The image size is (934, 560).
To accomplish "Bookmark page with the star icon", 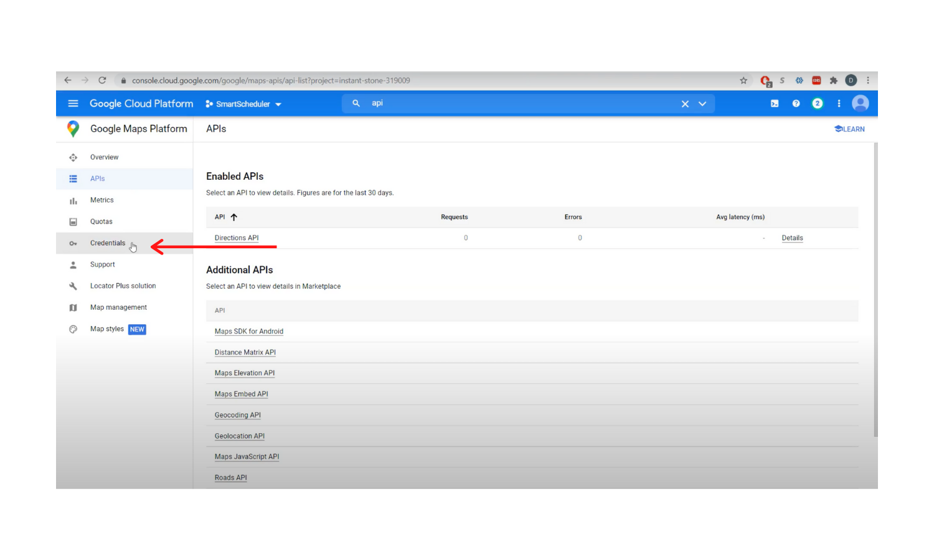I will [743, 81].
